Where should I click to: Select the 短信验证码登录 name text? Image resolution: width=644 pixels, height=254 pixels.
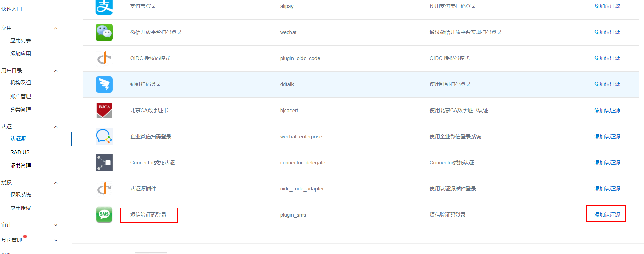point(148,215)
